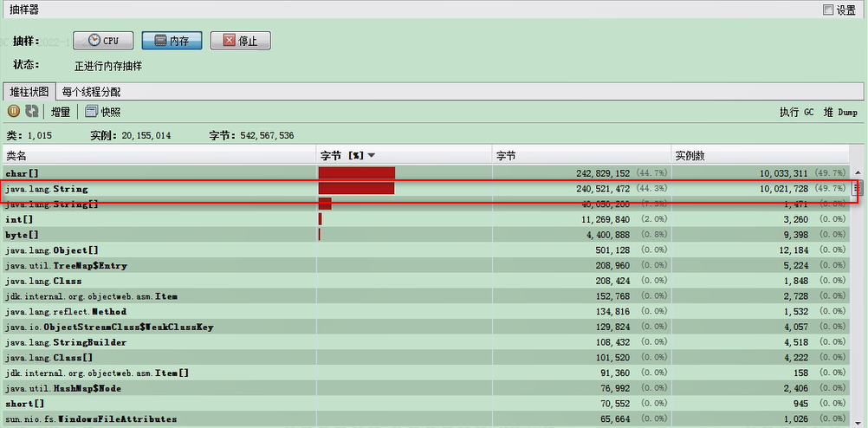Viewport: 868px width, 428px height.
Task: Click the red usage bar for char[]
Action: point(356,173)
